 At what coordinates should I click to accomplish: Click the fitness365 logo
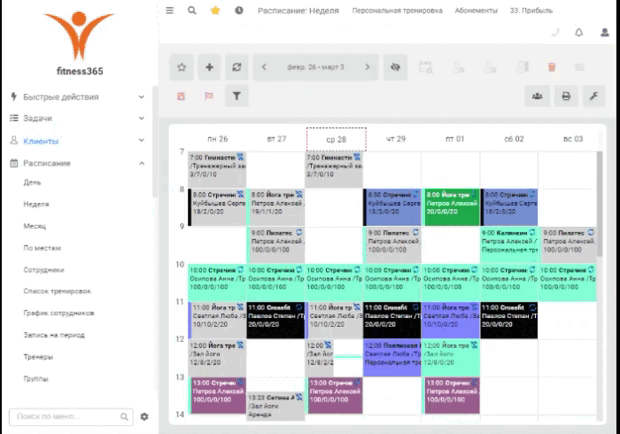[x=79, y=42]
